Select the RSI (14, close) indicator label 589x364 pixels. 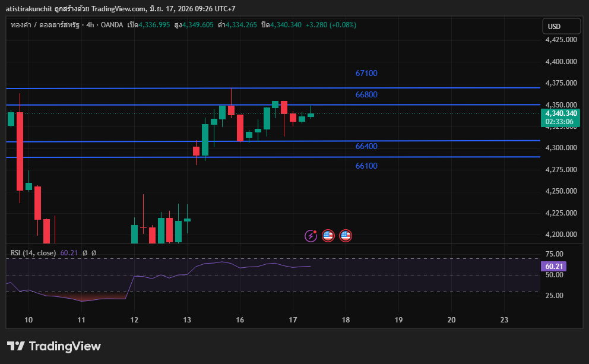(33, 253)
